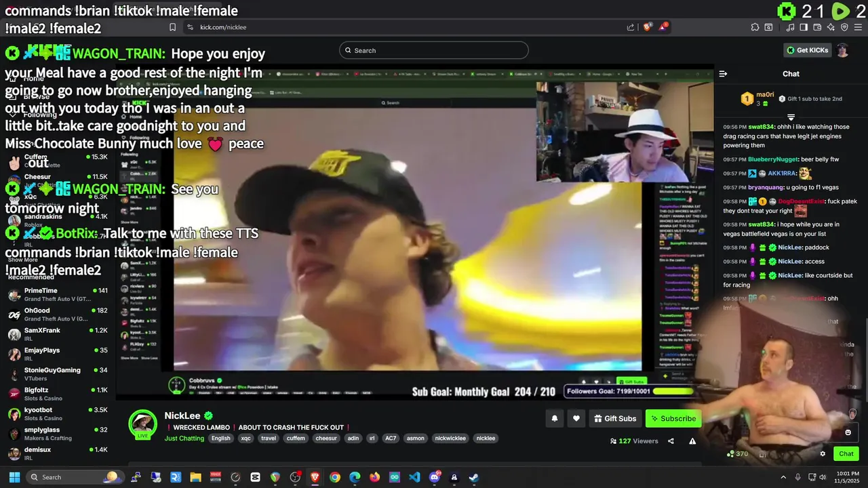Click the 127 Viewers count

634,441
